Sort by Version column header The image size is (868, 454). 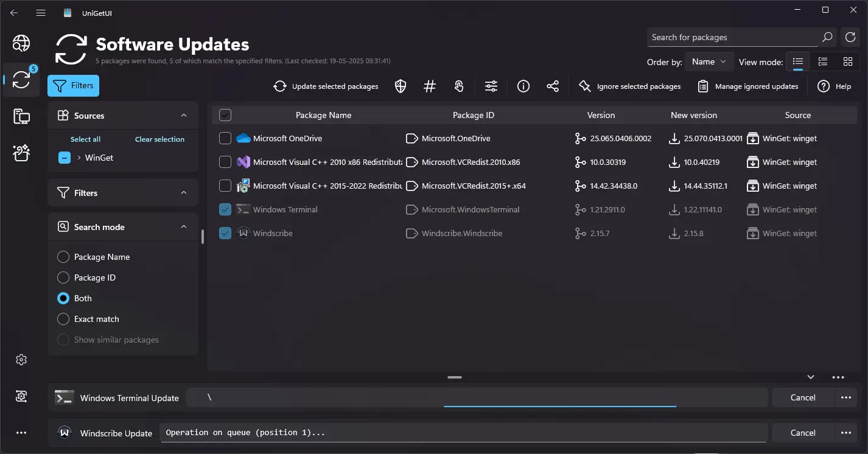[x=601, y=115]
